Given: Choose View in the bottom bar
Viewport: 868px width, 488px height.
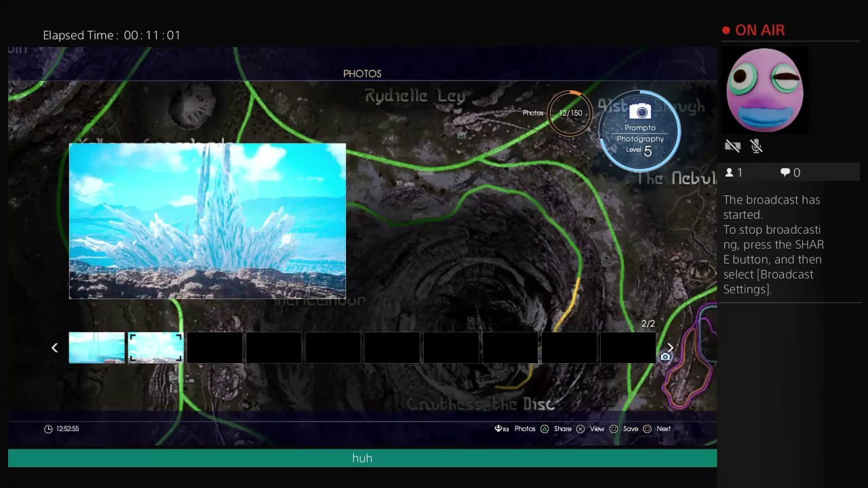Looking at the screenshot, I should coord(597,428).
